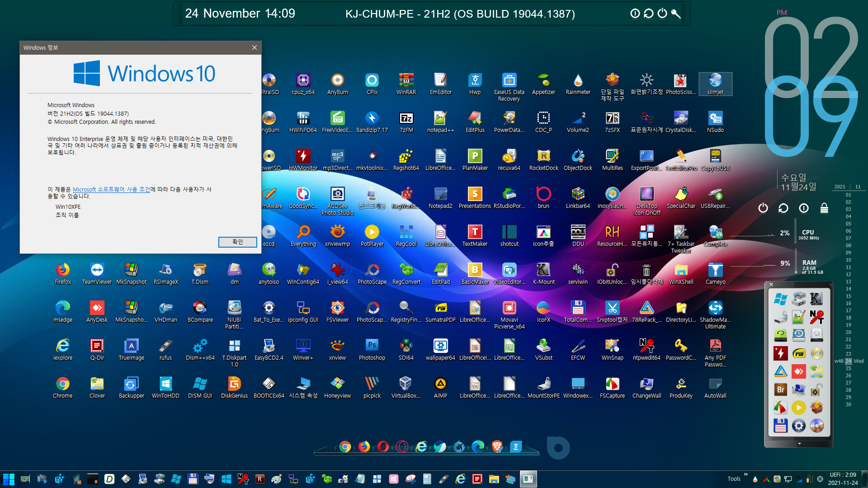Click the 확인 button in Windows 정보 dialog
Screen dimensions: 868x488
(238, 242)
